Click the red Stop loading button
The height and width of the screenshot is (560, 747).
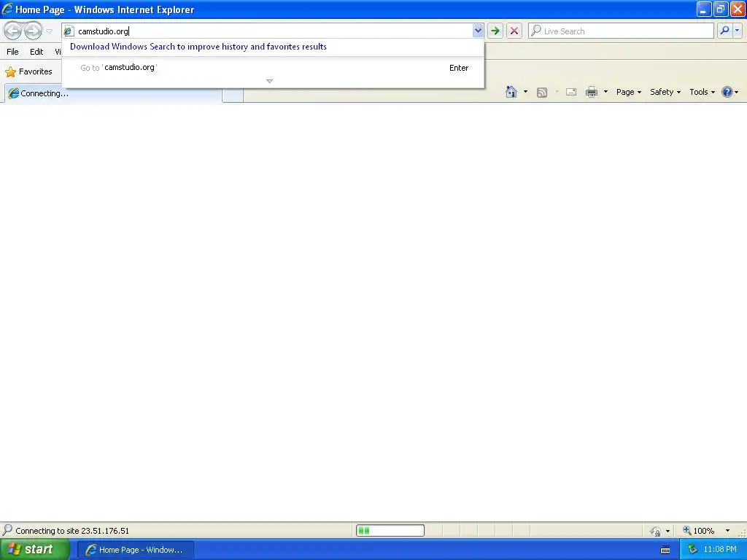514,31
